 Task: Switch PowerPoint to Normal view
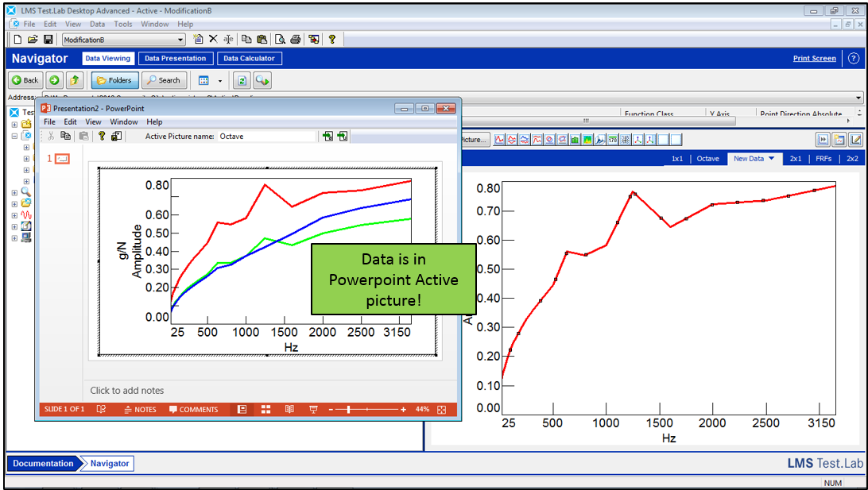coord(242,409)
